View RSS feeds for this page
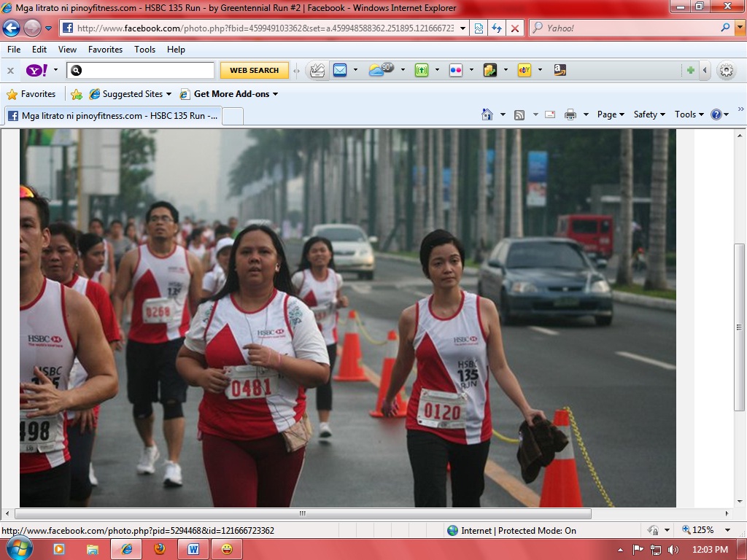The height and width of the screenshot is (560, 747). (518, 114)
